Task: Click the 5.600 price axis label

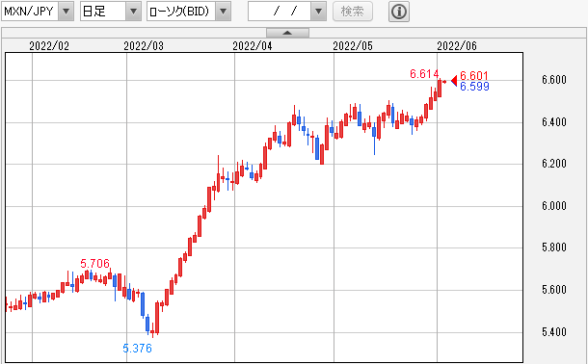Action: tap(554, 290)
